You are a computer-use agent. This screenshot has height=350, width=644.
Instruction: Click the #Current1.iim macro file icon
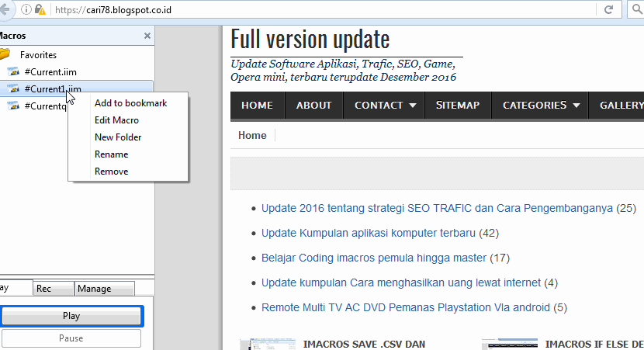pyautogui.click(x=13, y=88)
